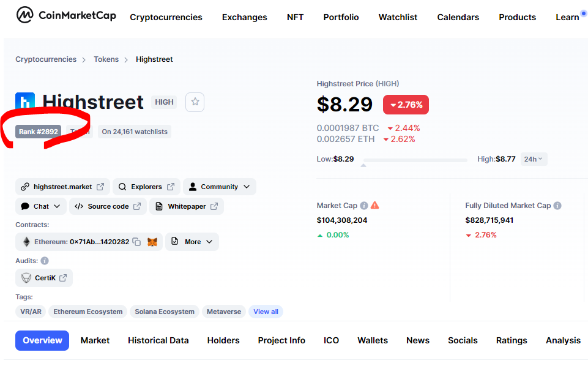Open the Exchanges nav menu
588x366 pixels.
click(x=245, y=17)
